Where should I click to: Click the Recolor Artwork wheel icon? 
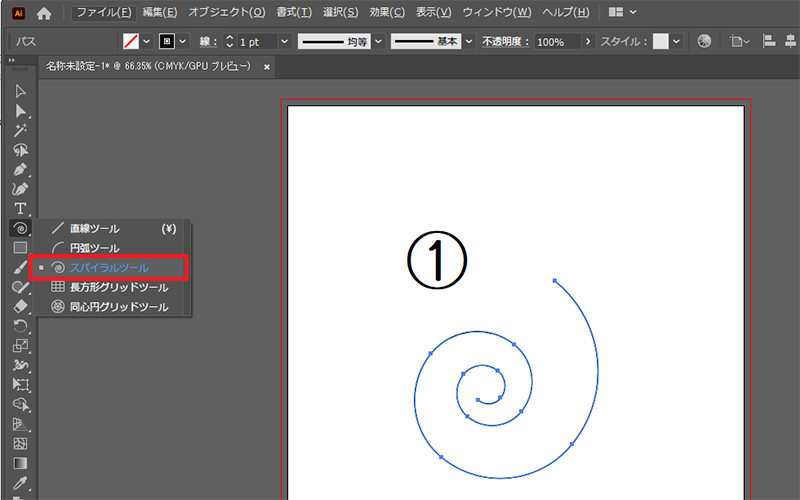(x=705, y=42)
